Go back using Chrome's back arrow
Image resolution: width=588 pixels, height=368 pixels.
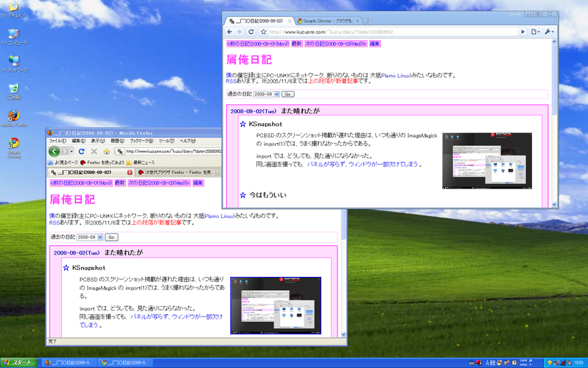coord(230,32)
